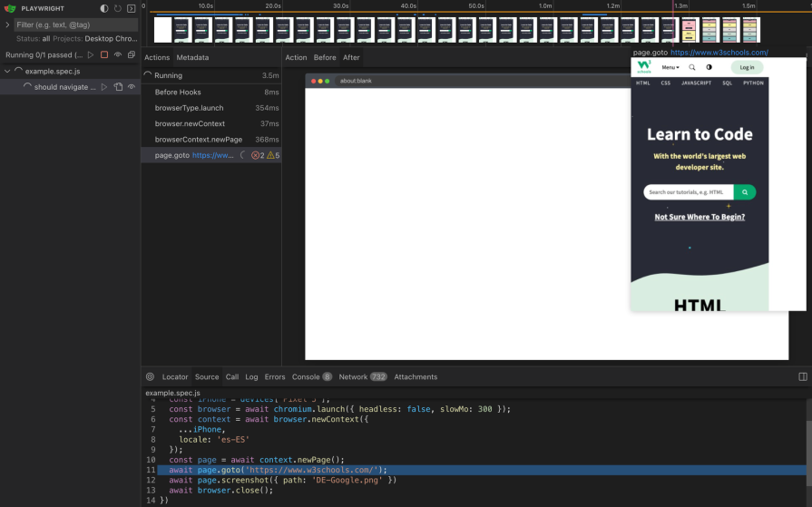This screenshot has height=507, width=812.
Task: Collapse all tests icon
Action: pos(132,55)
